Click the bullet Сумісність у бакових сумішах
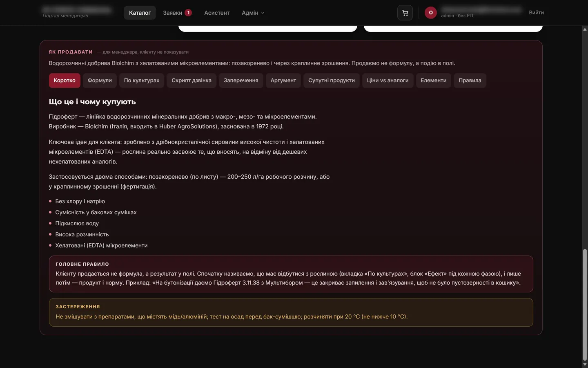The height and width of the screenshot is (368, 588). tap(96, 212)
